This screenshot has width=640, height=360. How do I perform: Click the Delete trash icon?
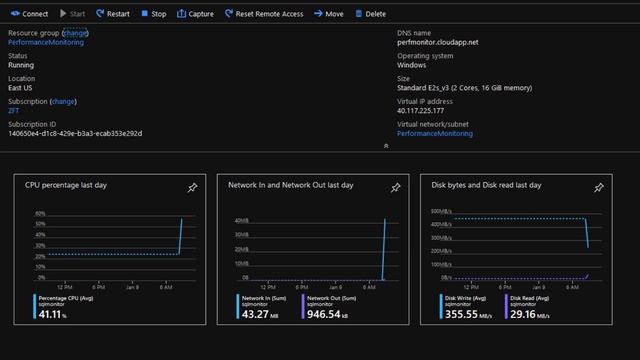(358, 13)
